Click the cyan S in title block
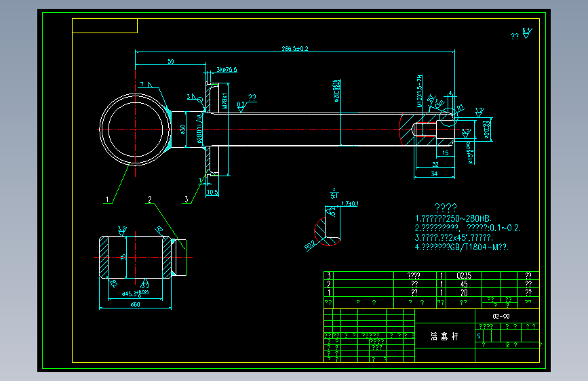 [479, 336]
